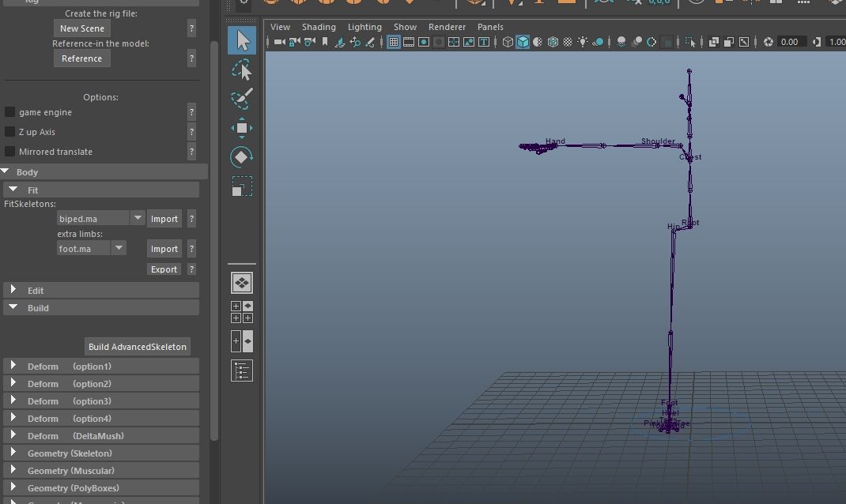Pick the Paint Selection tool

[242, 99]
